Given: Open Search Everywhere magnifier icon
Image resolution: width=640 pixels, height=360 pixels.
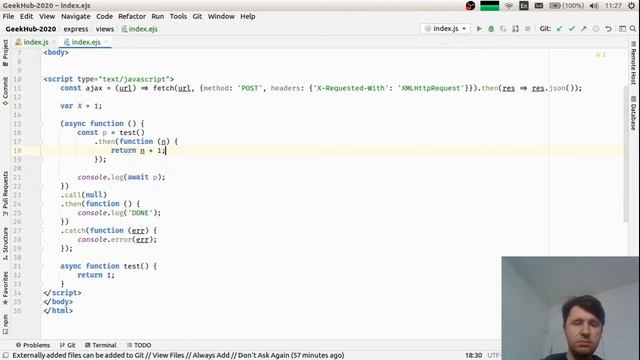Looking at the screenshot, I should coord(633,29).
